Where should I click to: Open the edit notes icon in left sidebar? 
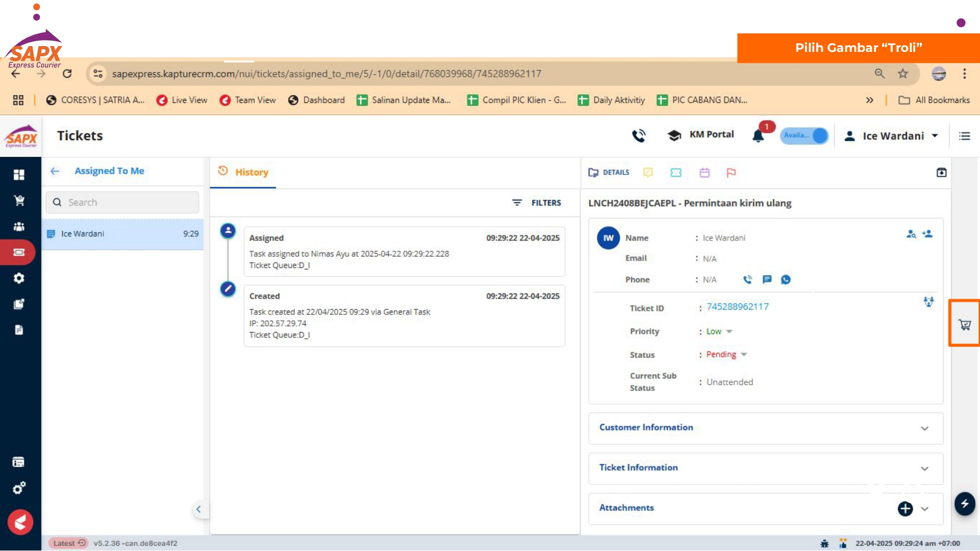[19, 304]
